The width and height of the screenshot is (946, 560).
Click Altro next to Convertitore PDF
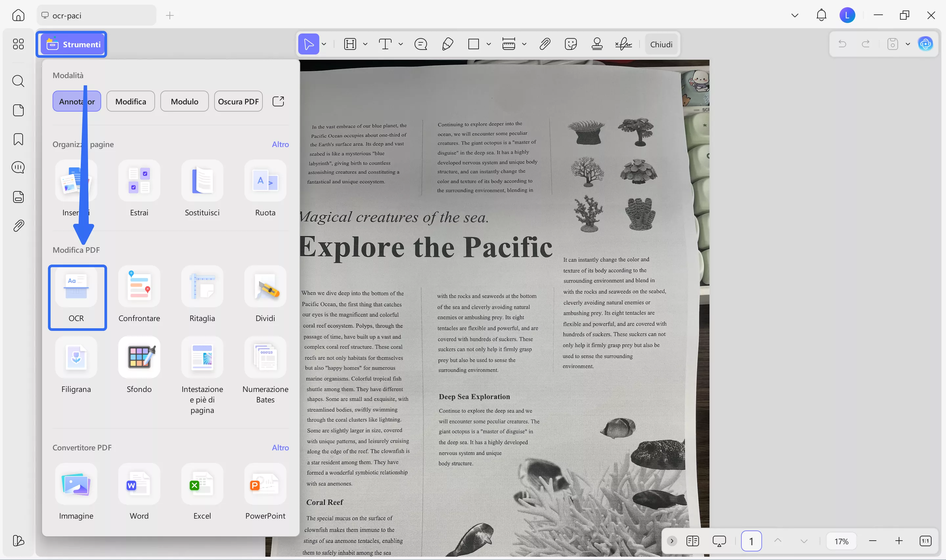[280, 447]
